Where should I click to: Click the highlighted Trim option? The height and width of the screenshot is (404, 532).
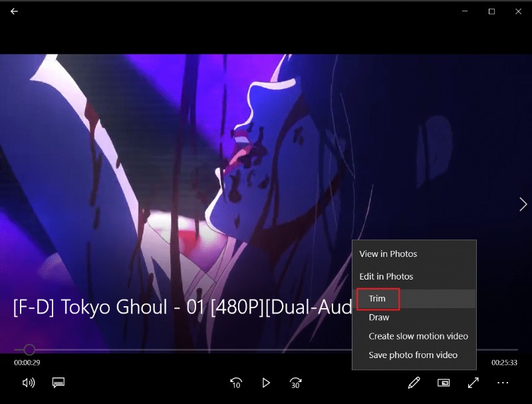(x=377, y=299)
